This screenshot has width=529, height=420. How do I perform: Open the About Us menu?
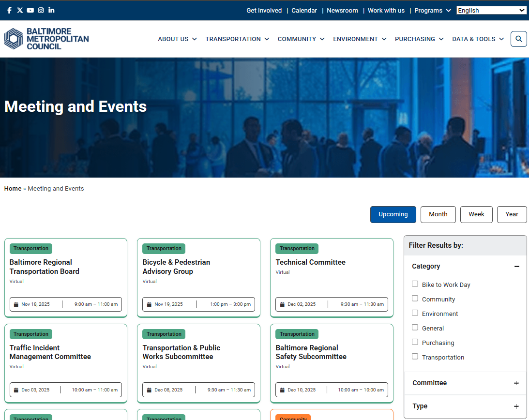[x=177, y=39]
